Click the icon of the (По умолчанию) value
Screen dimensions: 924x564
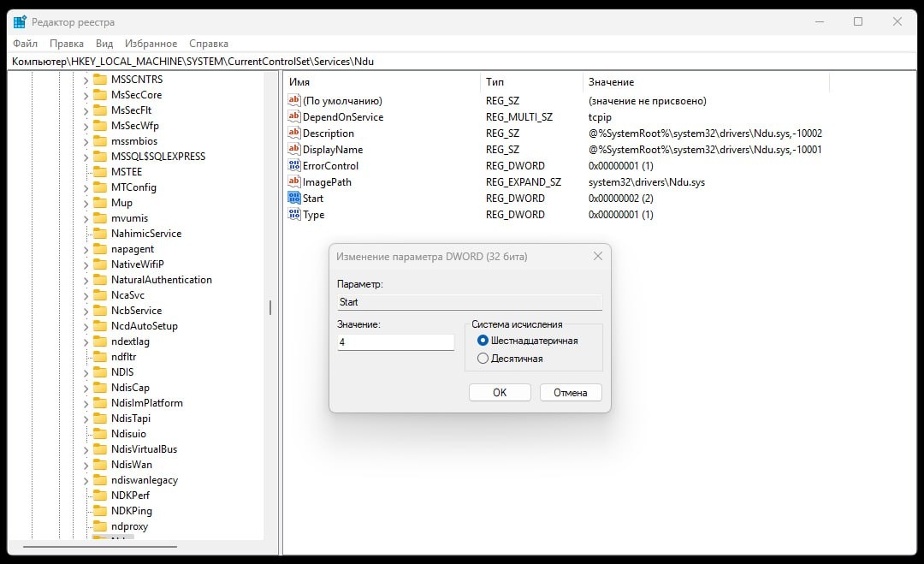coord(294,100)
